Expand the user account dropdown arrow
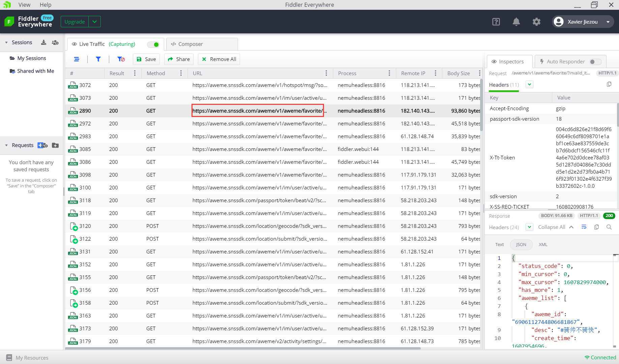Screen dimensions: 619x364 point(608,22)
